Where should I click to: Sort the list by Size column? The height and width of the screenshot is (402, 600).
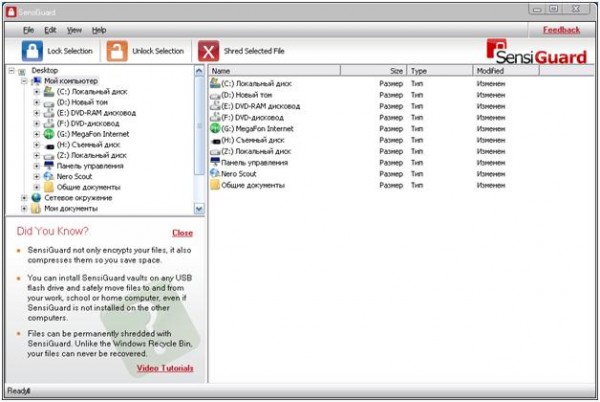pos(373,71)
